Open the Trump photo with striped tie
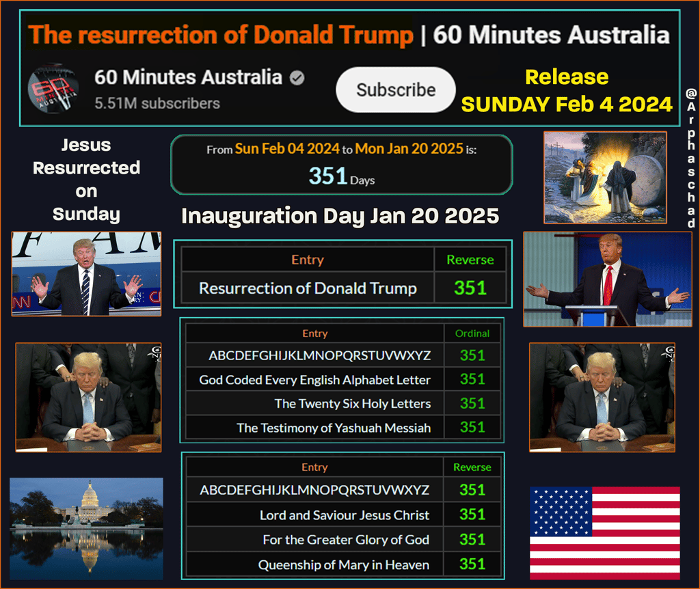700x589 pixels. [x=86, y=274]
